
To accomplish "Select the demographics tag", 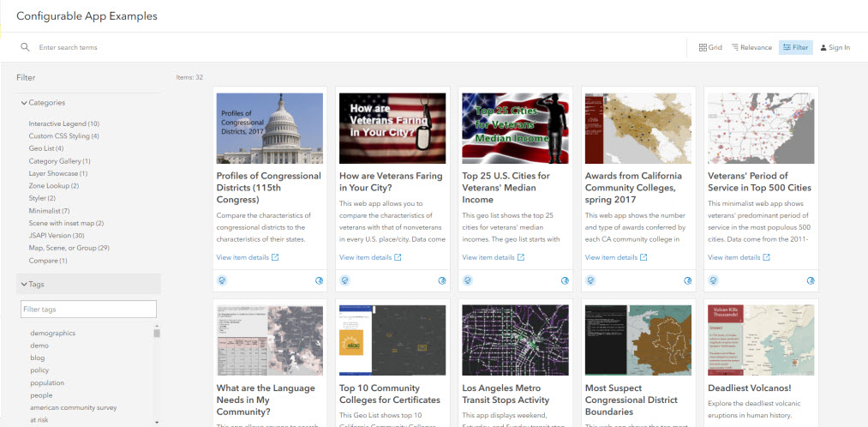I will point(52,333).
